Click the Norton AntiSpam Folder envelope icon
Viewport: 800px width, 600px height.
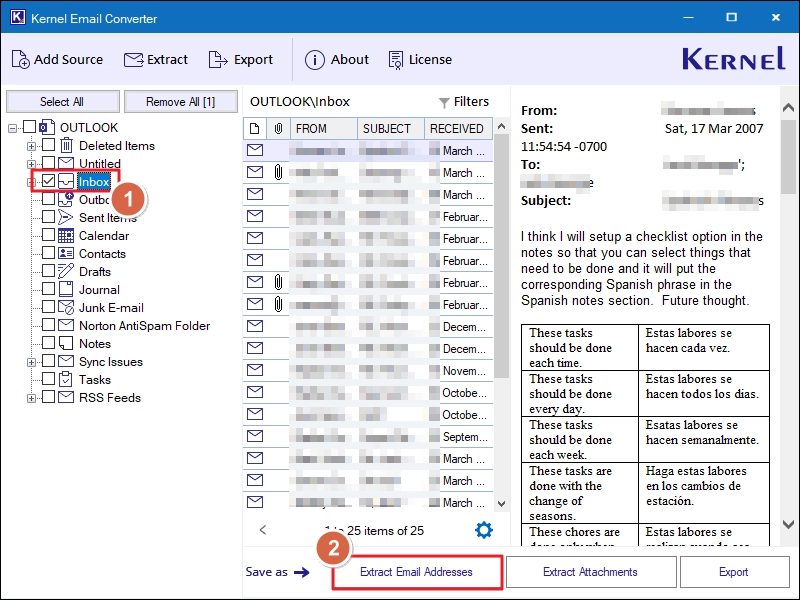[x=66, y=325]
